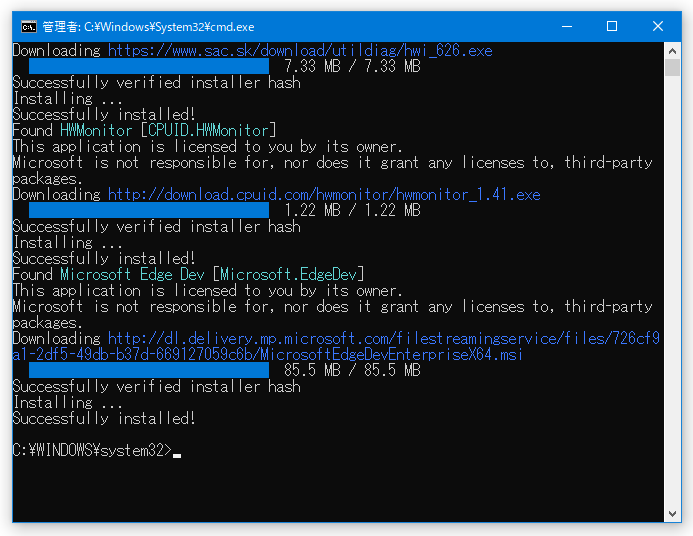Close the cmd.exe window

(x=658, y=27)
